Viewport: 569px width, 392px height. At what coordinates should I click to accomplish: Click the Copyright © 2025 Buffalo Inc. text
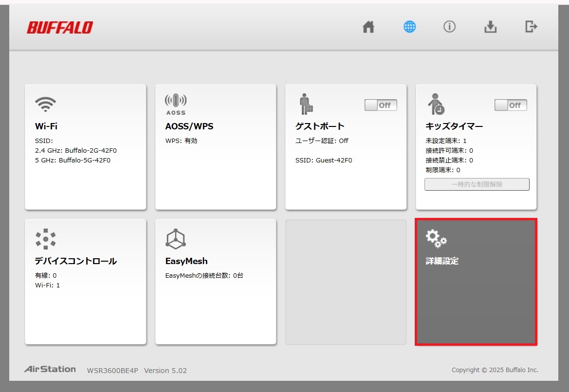coord(495,370)
